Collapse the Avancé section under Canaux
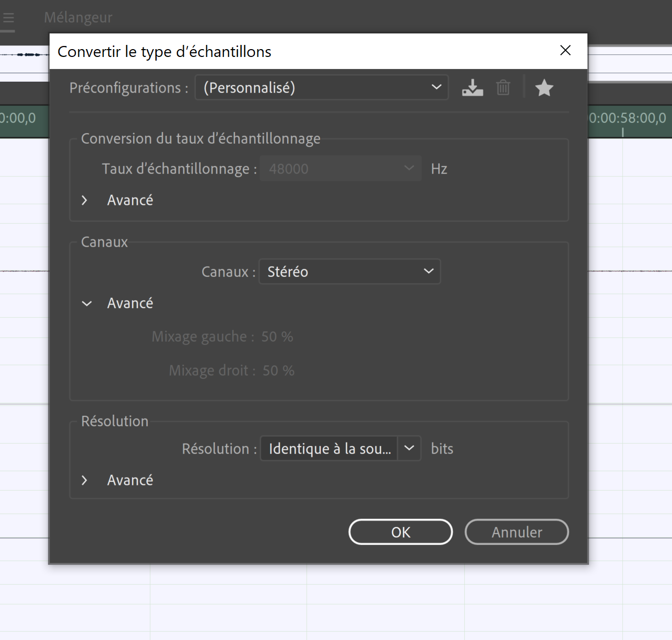Image resolution: width=672 pixels, height=640 pixels. point(87,304)
